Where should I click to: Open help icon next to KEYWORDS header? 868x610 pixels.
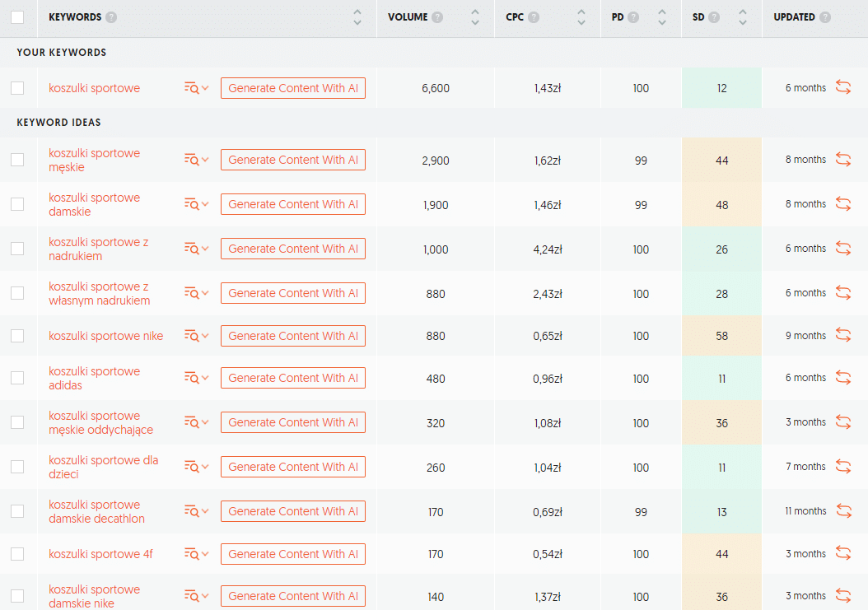click(x=111, y=17)
